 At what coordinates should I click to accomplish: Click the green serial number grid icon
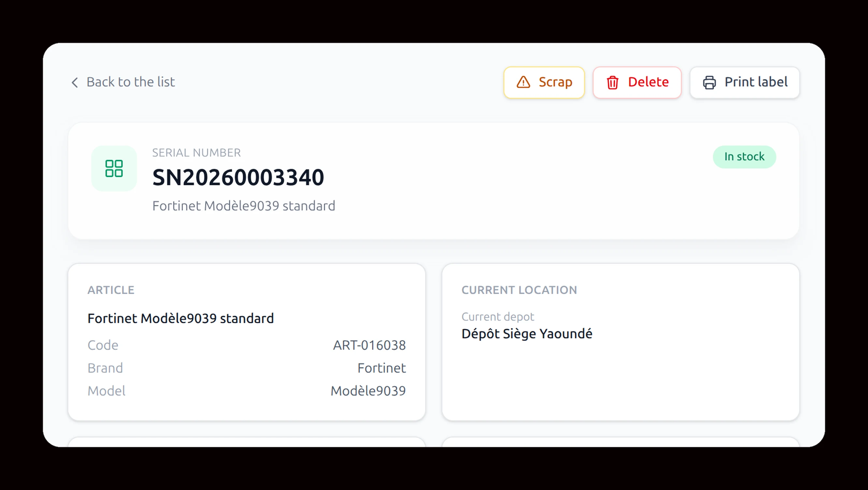pos(114,168)
